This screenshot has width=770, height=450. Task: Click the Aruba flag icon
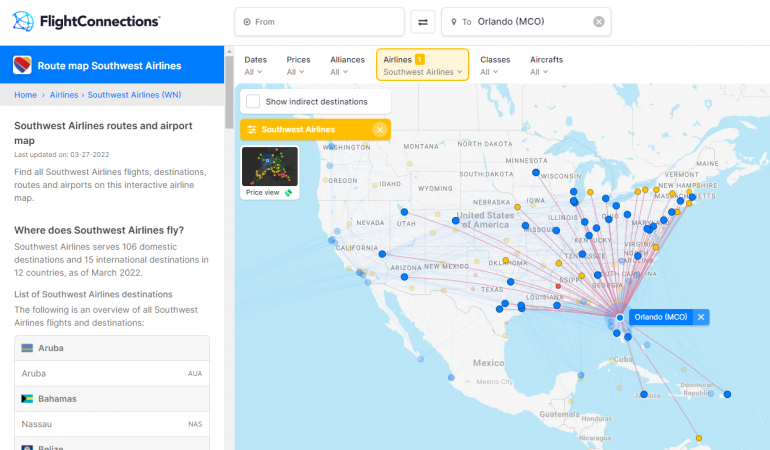pyautogui.click(x=26, y=347)
